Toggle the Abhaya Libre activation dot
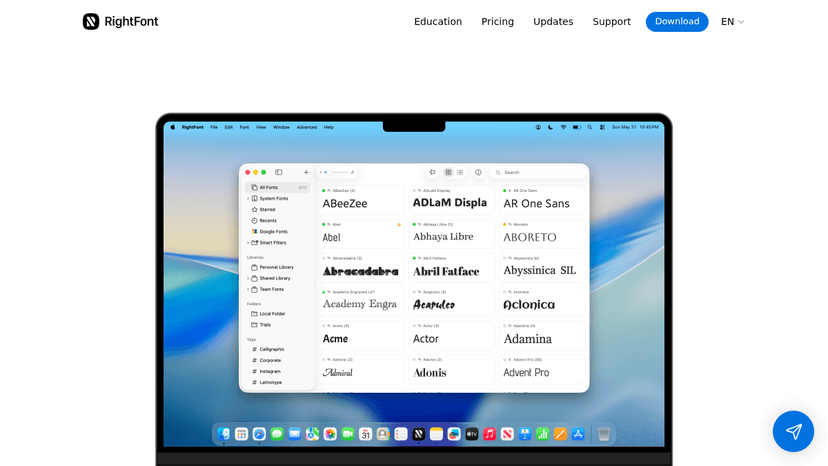Viewport: 828px width, 466px height. tap(414, 225)
